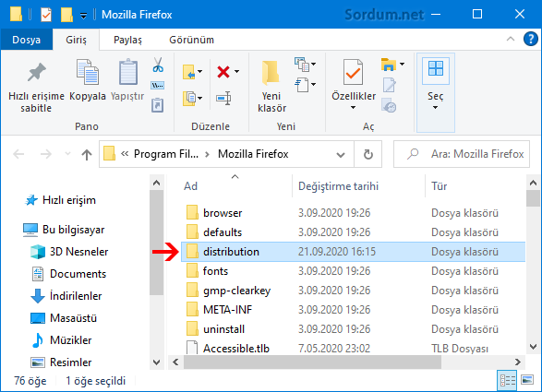Viewport: 542px width, 392px height.
Task: Expand the Özellikler dropdown arrow
Action: point(353,107)
